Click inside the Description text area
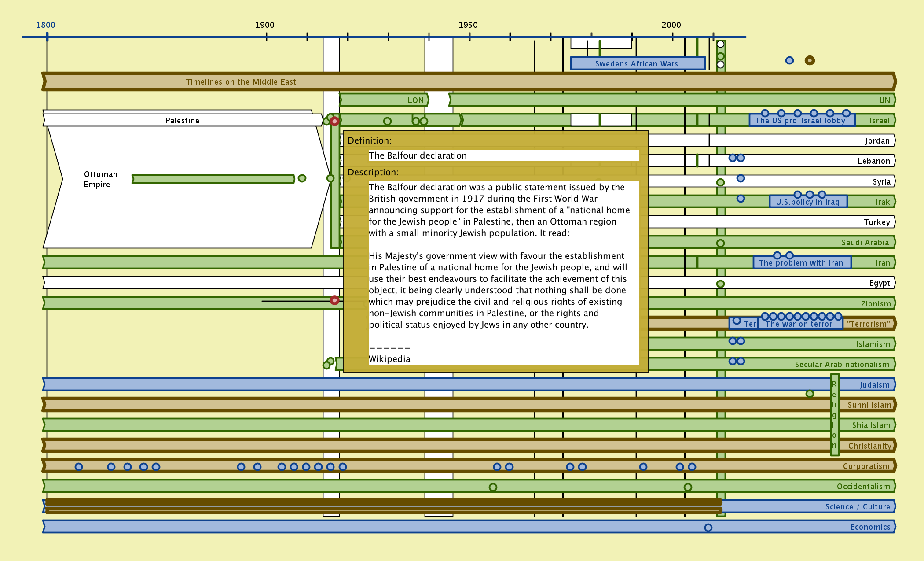Viewport: 924px width, 561px height. click(503, 273)
